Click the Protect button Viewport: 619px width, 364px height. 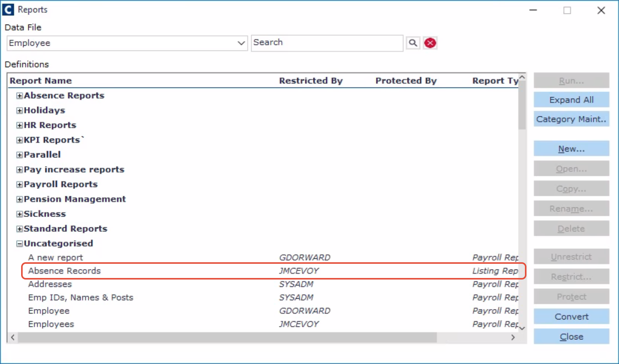click(571, 296)
